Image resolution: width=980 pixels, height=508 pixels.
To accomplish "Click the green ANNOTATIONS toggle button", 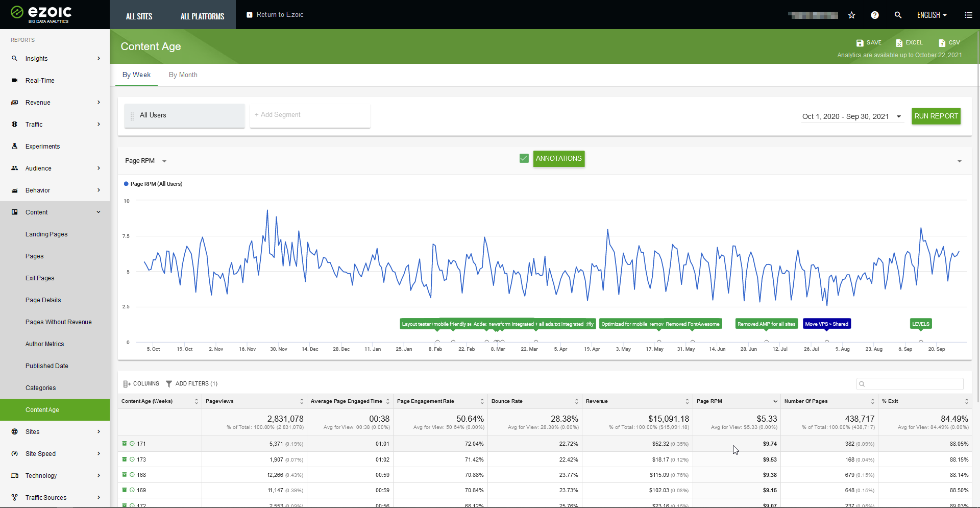I will click(558, 159).
